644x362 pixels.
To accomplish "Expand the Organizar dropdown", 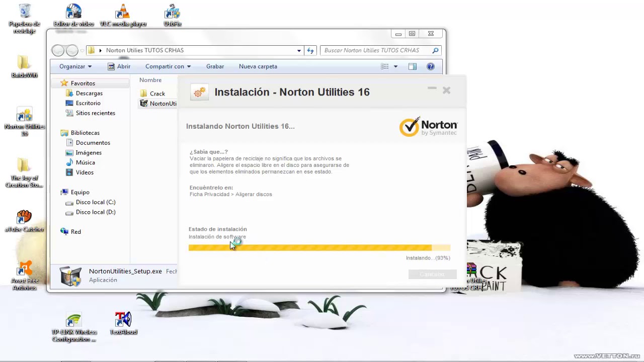I will tap(75, 66).
